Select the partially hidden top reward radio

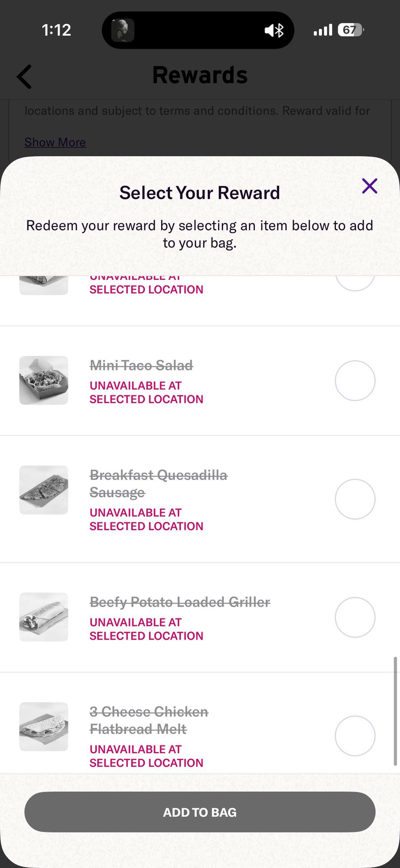(355, 283)
